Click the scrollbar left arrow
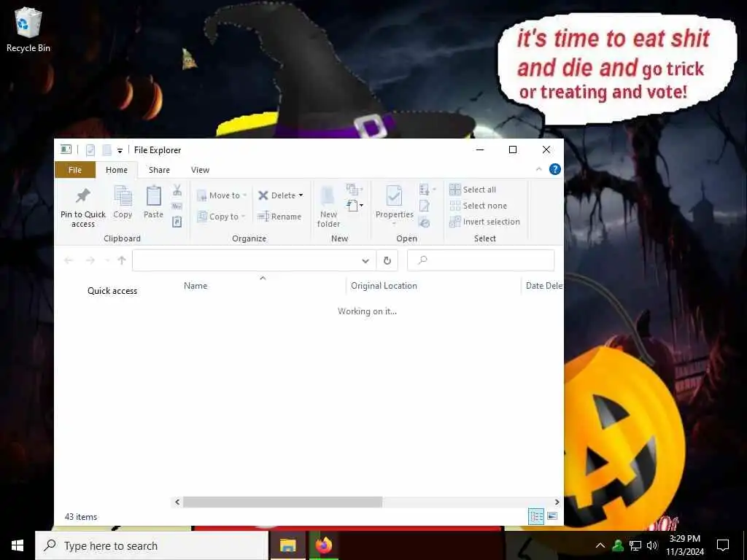 177,502
